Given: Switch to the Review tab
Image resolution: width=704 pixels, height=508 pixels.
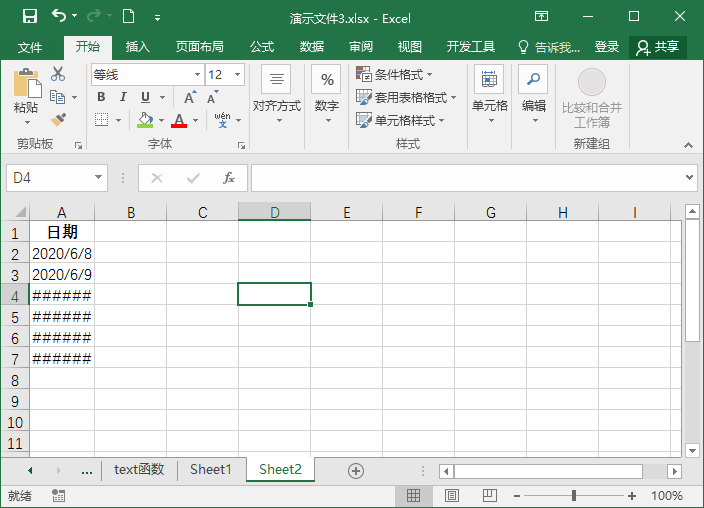Looking at the screenshot, I should (361, 47).
